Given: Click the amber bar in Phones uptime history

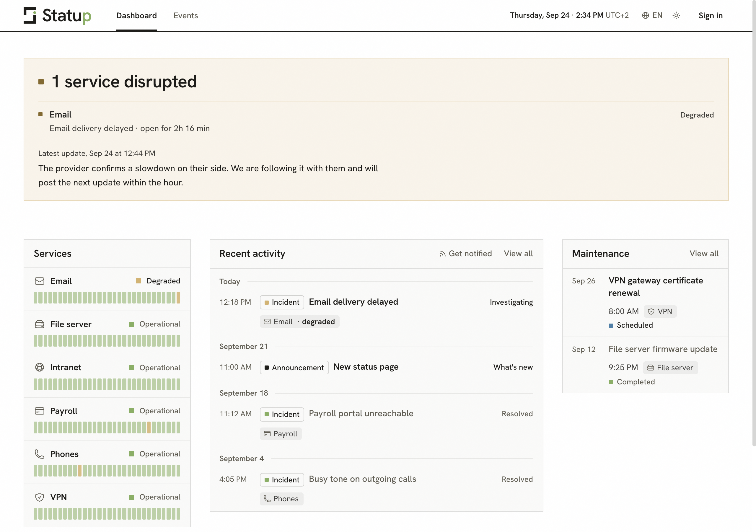Looking at the screenshot, I should (x=79, y=471).
